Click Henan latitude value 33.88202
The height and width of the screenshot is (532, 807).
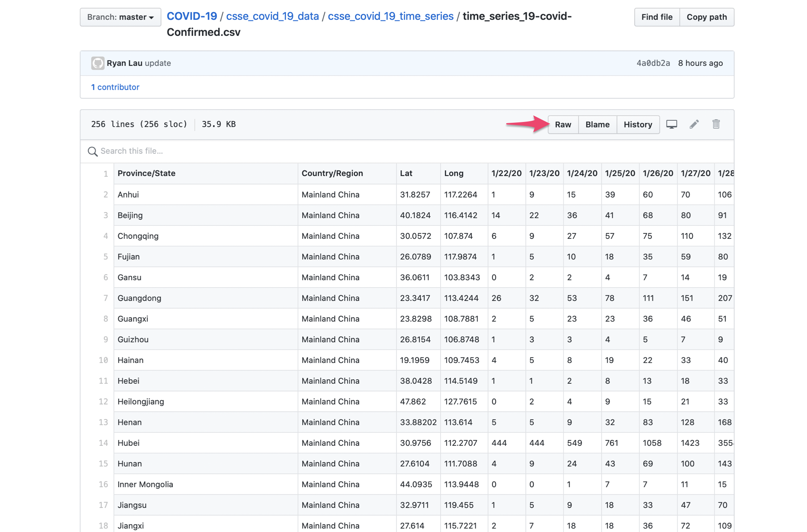click(418, 422)
